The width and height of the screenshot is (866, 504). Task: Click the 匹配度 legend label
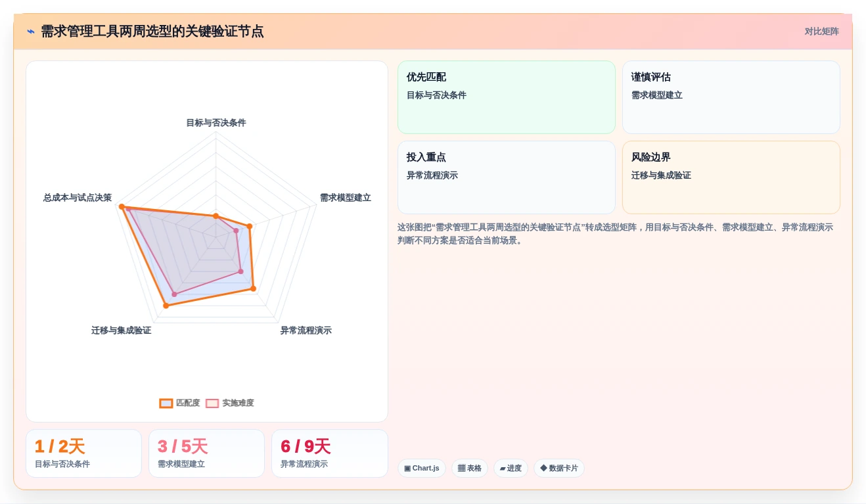(x=188, y=403)
